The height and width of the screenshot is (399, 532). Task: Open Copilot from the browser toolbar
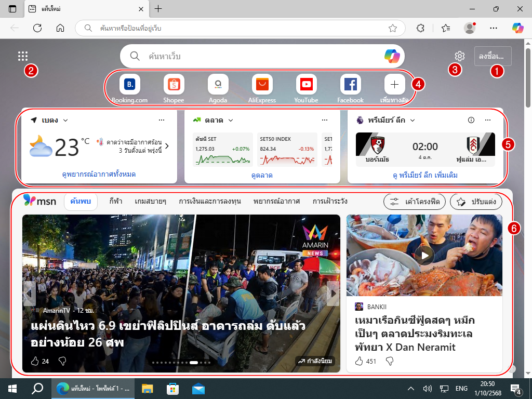point(517,28)
